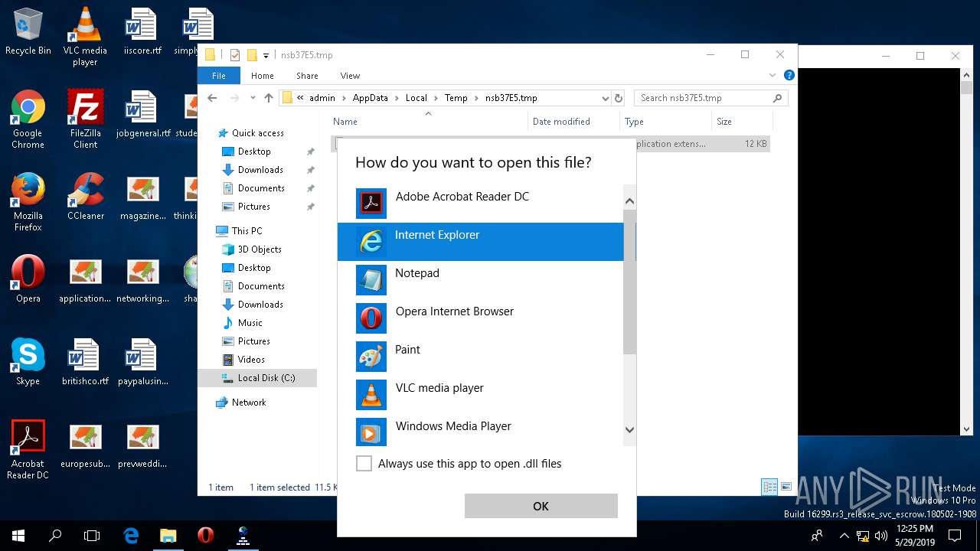Viewport: 980px width, 551px height.
Task: Select Adobe Acrobat Reader DC app
Action: 480,204
